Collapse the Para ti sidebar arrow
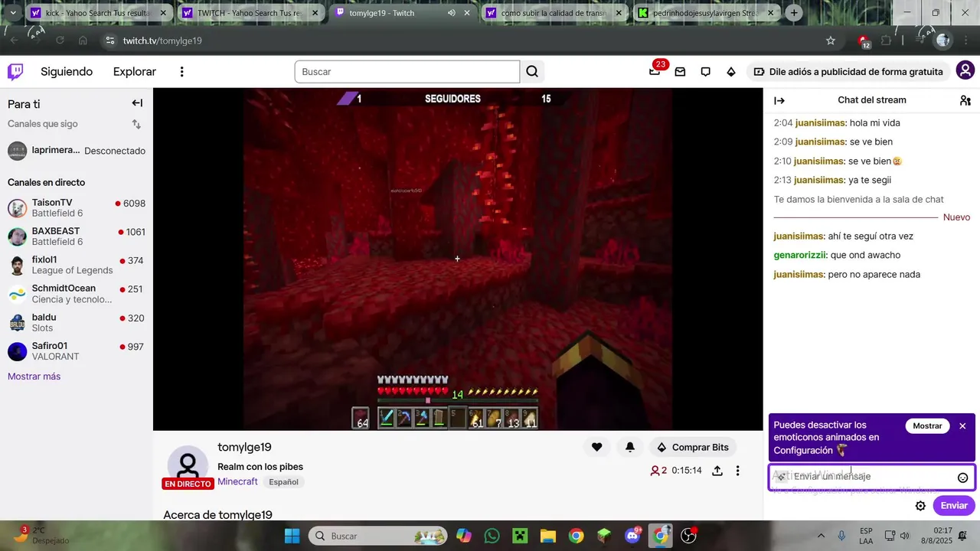 coord(137,103)
